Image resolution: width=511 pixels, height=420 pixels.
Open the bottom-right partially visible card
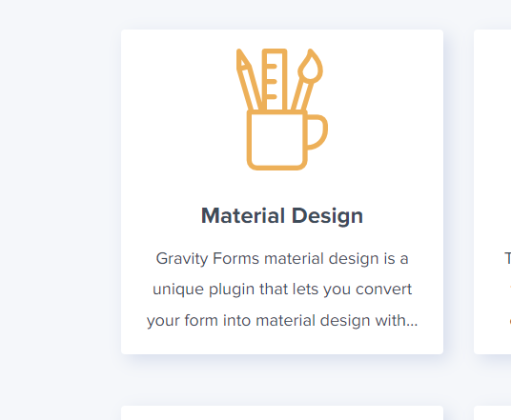[493, 412]
